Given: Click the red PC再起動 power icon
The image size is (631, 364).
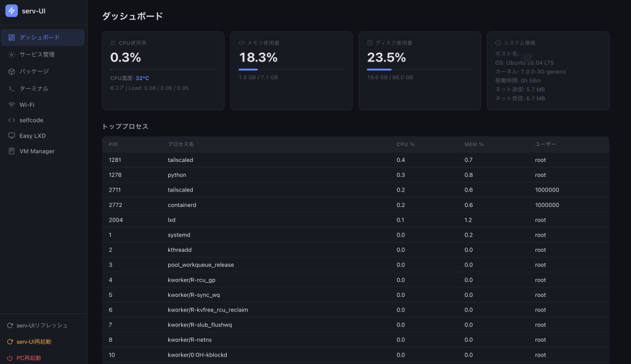Looking at the screenshot, I should click(10, 358).
